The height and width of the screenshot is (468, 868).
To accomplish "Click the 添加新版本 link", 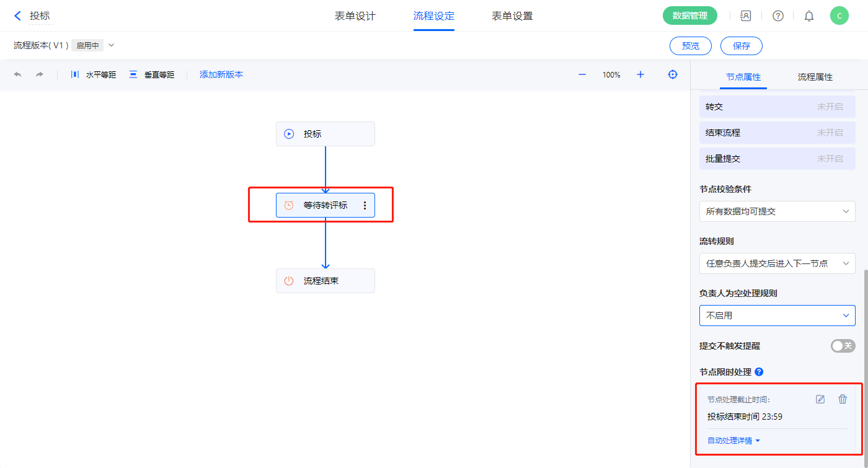I will (x=221, y=74).
